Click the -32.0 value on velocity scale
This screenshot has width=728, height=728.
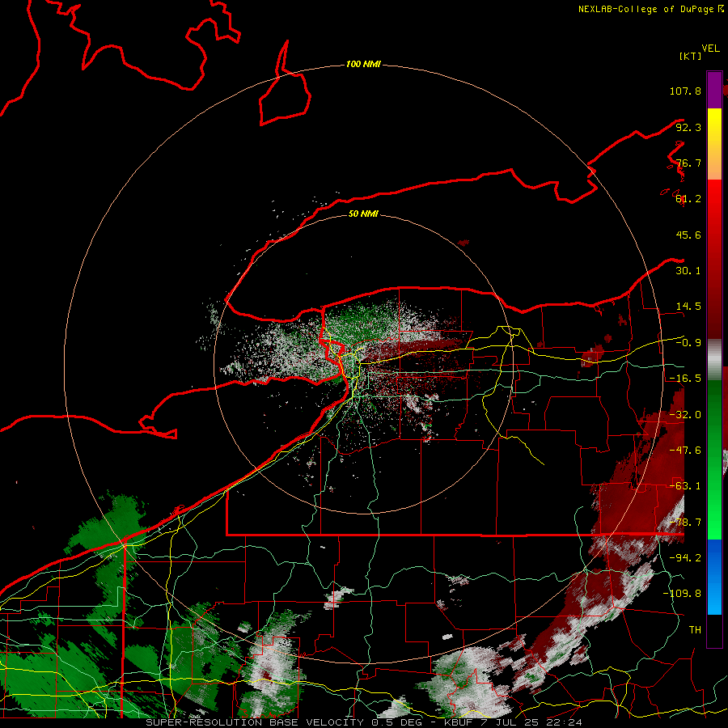685,415
